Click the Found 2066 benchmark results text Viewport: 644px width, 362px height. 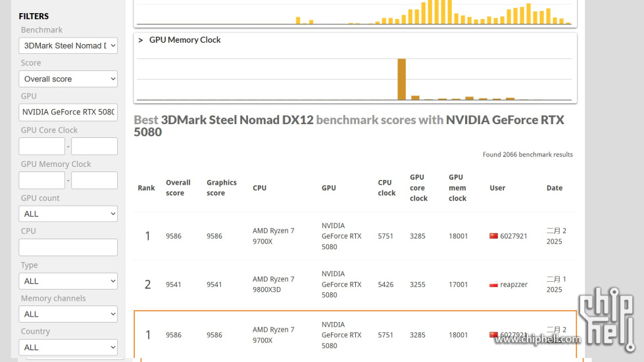tap(528, 154)
